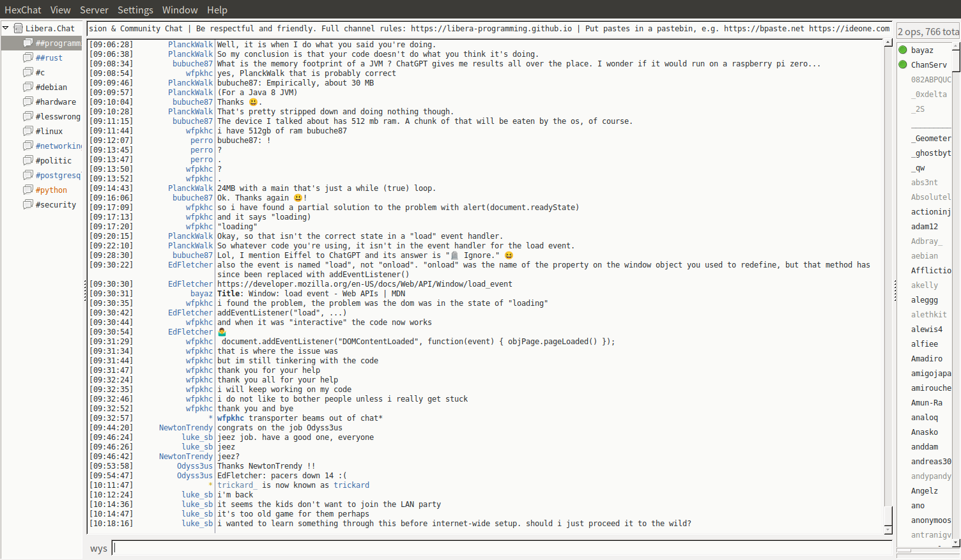The width and height of the screenshot is (961, 560).
Task: Collapse the Libera.Chat server tree
Action: (x=6, y=28)
